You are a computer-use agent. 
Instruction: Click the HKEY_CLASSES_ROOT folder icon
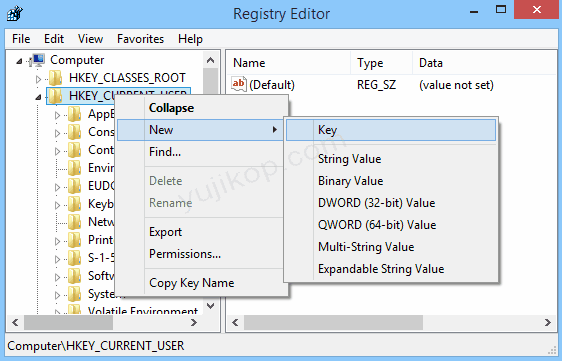[x=56, y=78]
